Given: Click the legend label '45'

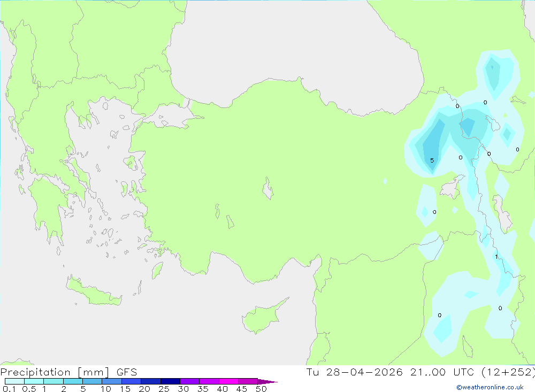Looking at the screenshot, I should (242, 389).
